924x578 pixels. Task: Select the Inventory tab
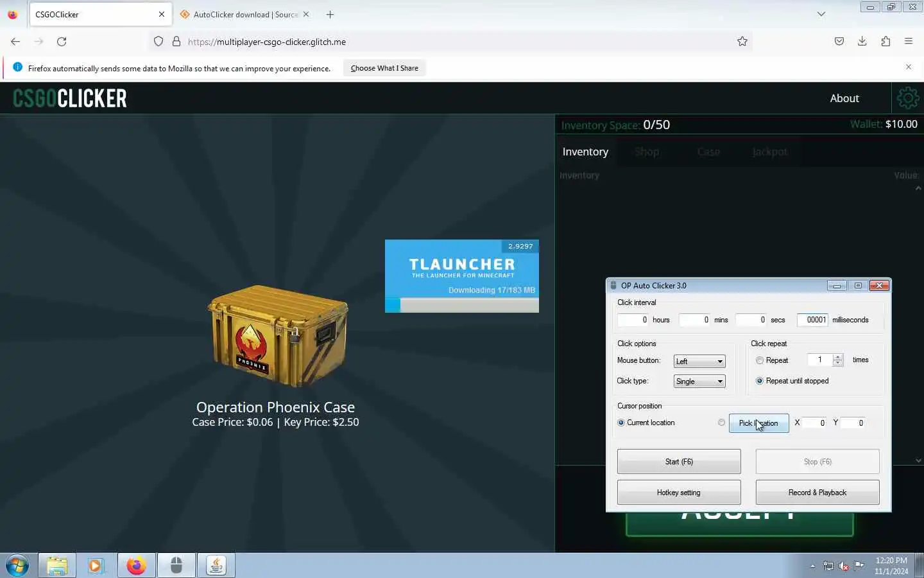(585, 152)
